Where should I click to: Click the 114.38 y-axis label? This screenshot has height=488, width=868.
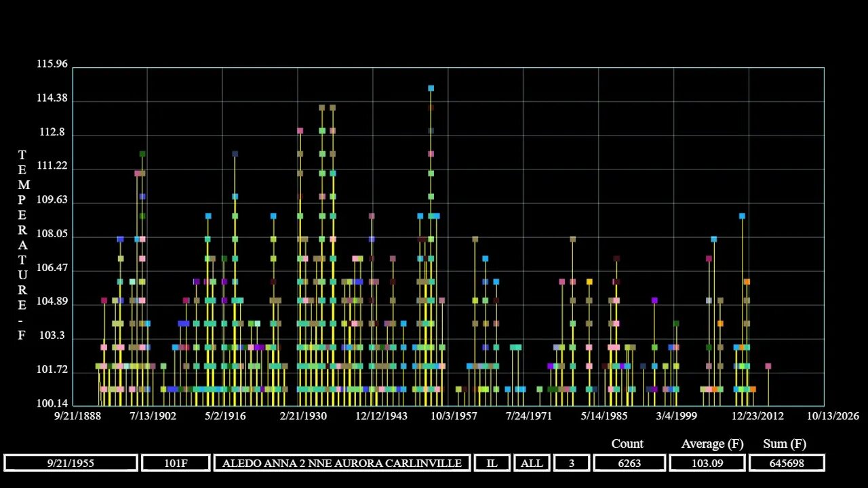click(52, 98)
